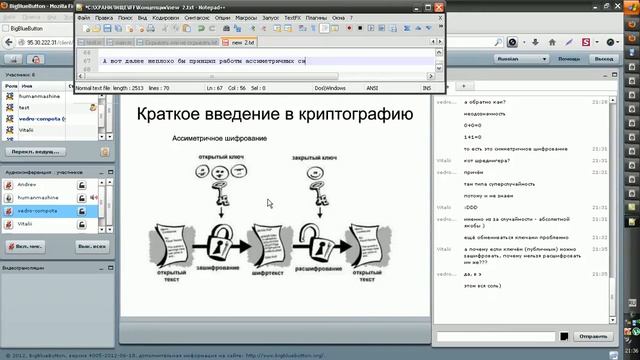Viewport: 640px width, 360px height.
Task: Switch to the new 2.txt tab
Action: click(x=239, y=42)
